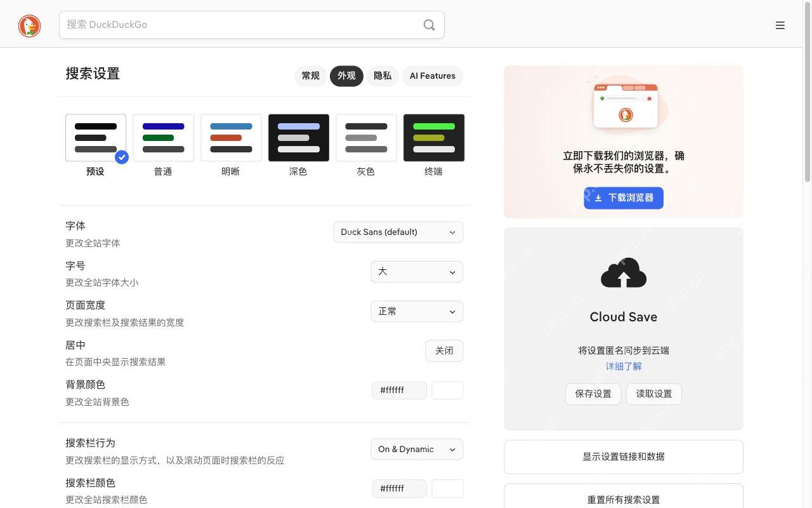Click the 搜索设置 heading text
The height and width of the screenshot is (508, 812).
pyautogui.click(x=93, y=74)
